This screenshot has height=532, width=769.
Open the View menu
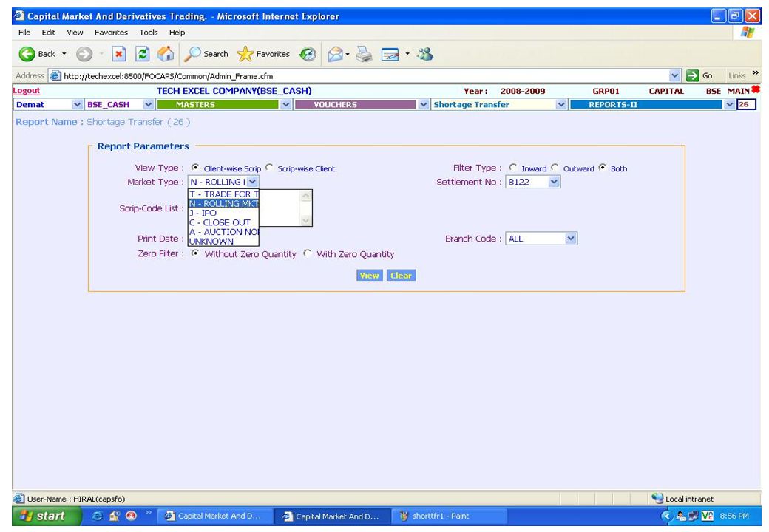click(x=75, y=33)
